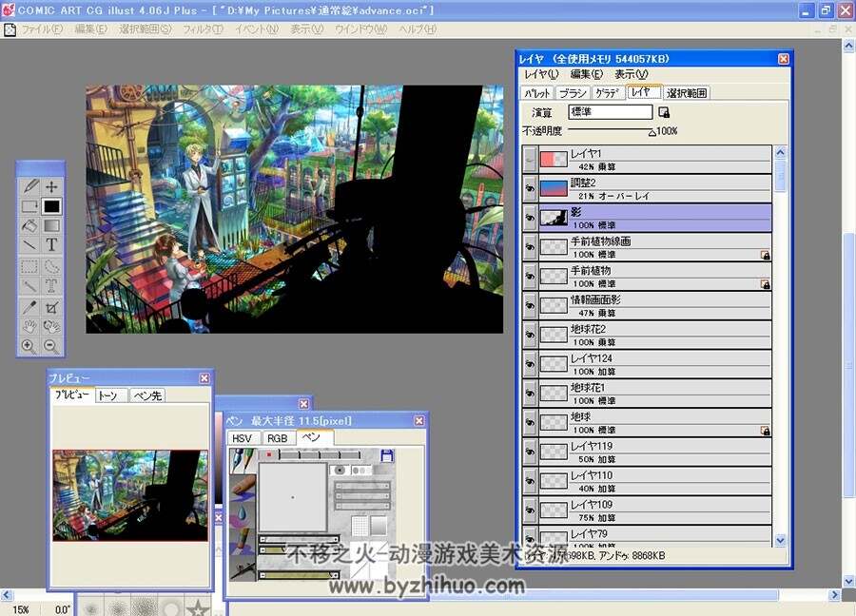Choose the finger smudge brush type
Viewport: 856px width, 616px height.
(242, 488)
